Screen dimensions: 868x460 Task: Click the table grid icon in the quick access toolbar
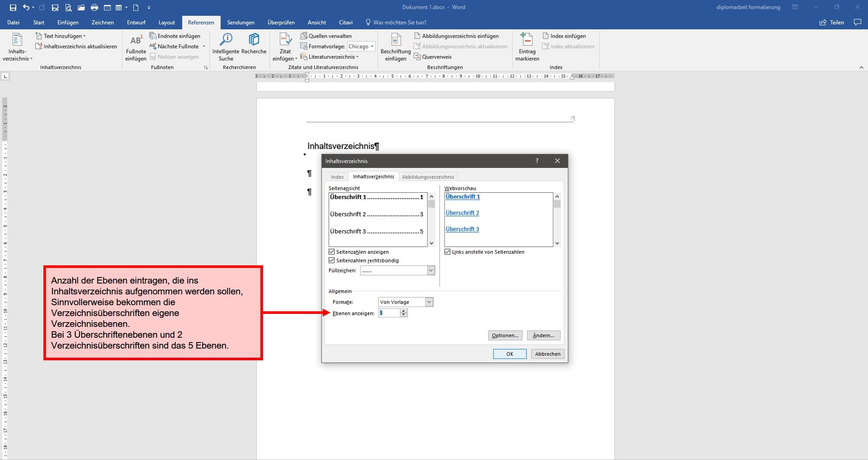[118, 7]
